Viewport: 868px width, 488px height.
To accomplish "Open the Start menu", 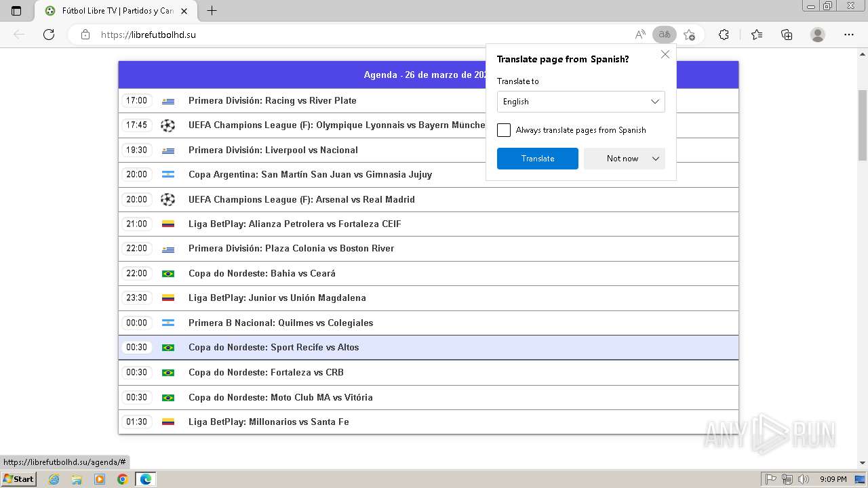I will tap(18, 479).
